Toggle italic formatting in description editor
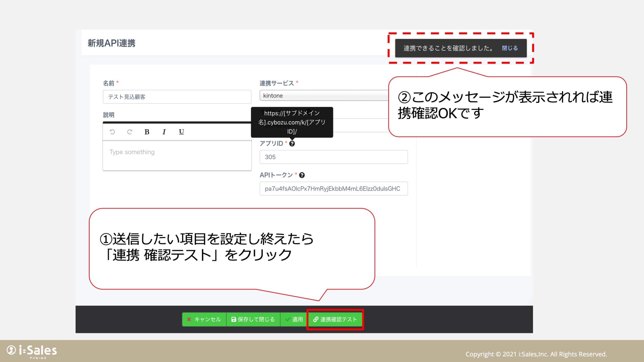 tap(164, 132)
